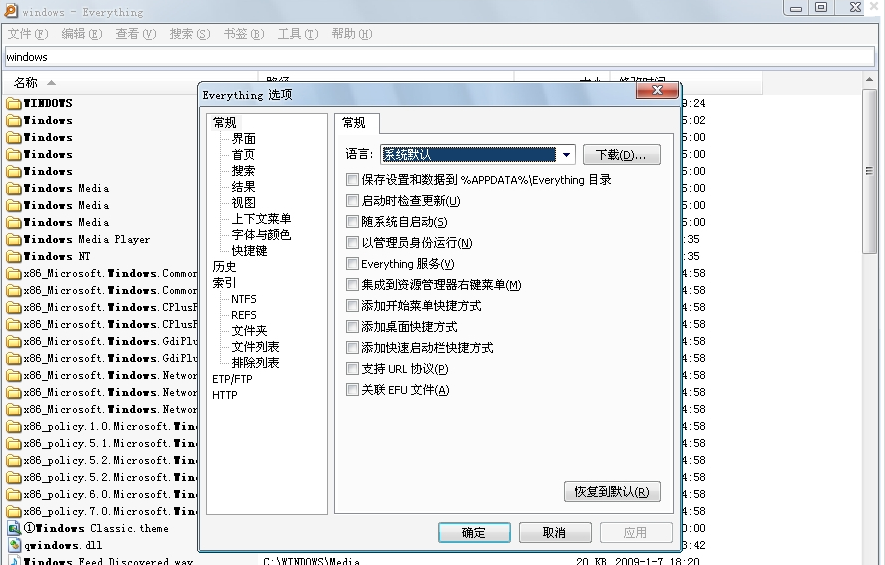885x565 pixels.
Task: Click the Windows Classic.theme file icon
Action: coord(14,528)
